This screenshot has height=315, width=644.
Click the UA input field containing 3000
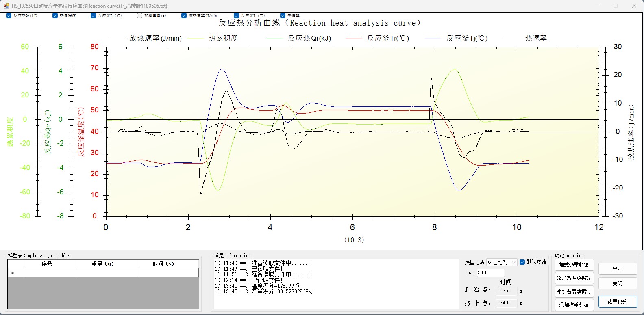point(490,273)
